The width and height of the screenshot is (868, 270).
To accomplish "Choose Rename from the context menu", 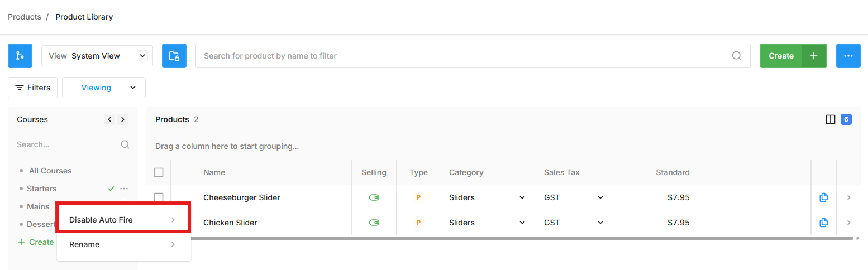I will pos(124,244).
